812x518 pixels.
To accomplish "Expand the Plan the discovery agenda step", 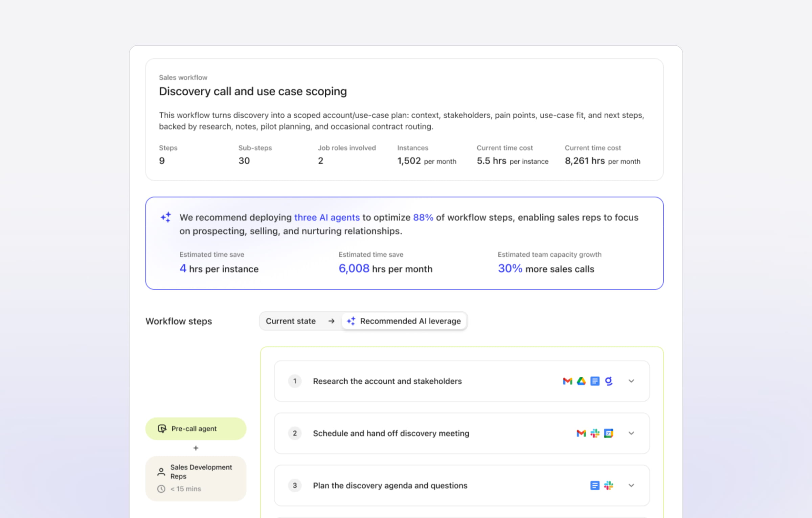I will [631, 486].
